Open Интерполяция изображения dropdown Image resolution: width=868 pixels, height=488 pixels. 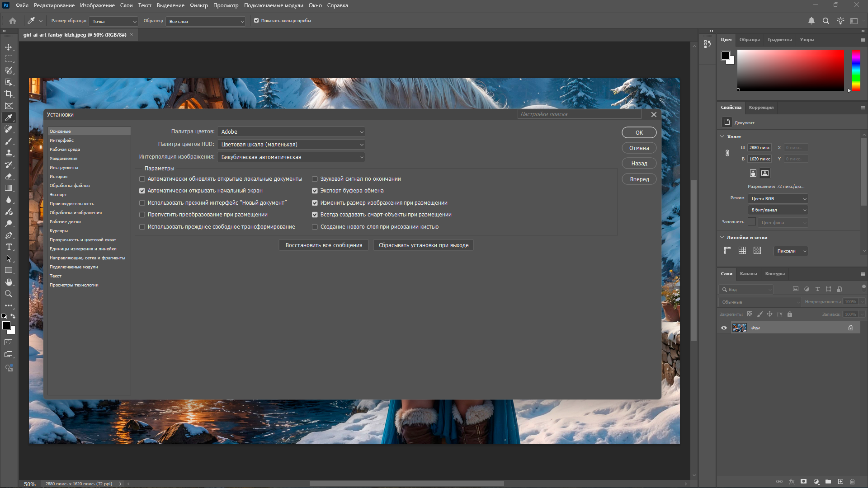[291, 157]
